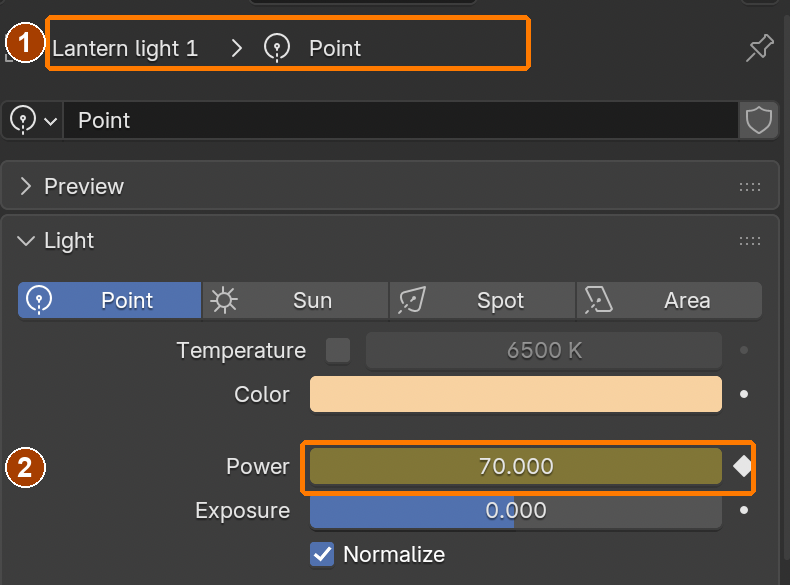
Task: Switch the light type to Area
Action: [669, 300]
